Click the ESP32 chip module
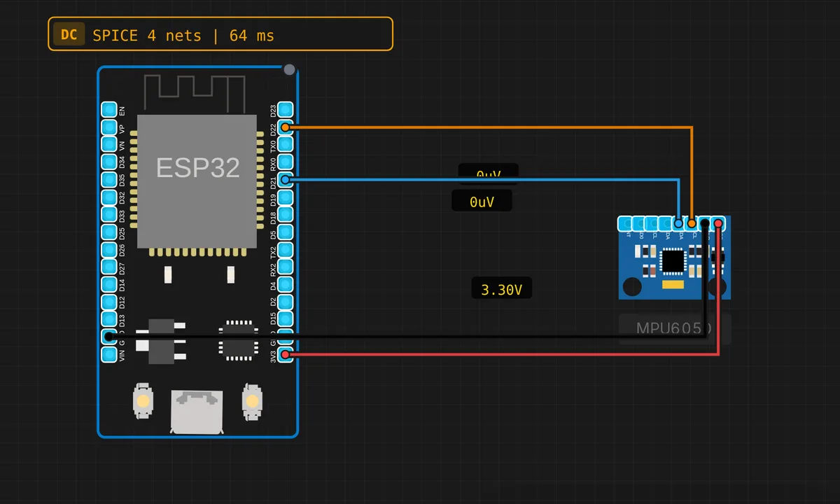The width and height of the screenshot is (840, 504). (x=197, y=181)
